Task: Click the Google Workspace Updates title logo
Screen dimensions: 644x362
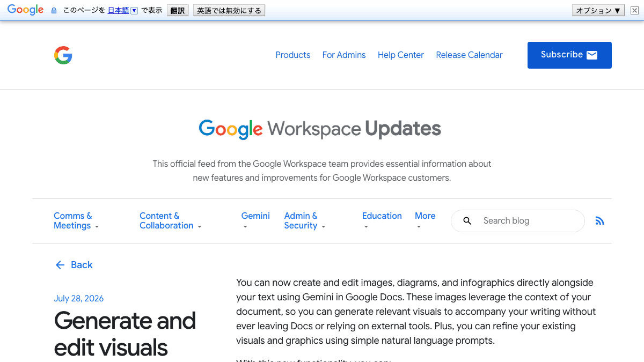Action: [320, 129]
